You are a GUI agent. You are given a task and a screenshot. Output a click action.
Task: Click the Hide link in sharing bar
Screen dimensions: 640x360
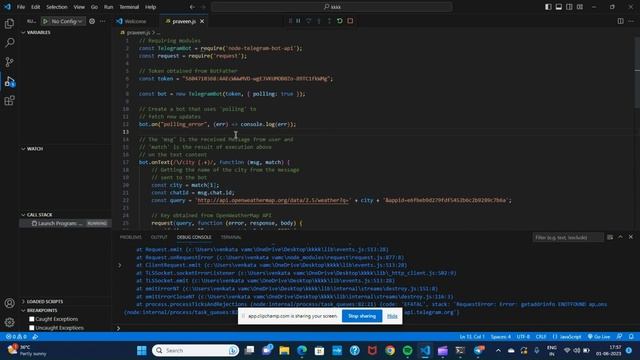click(392, 316)
